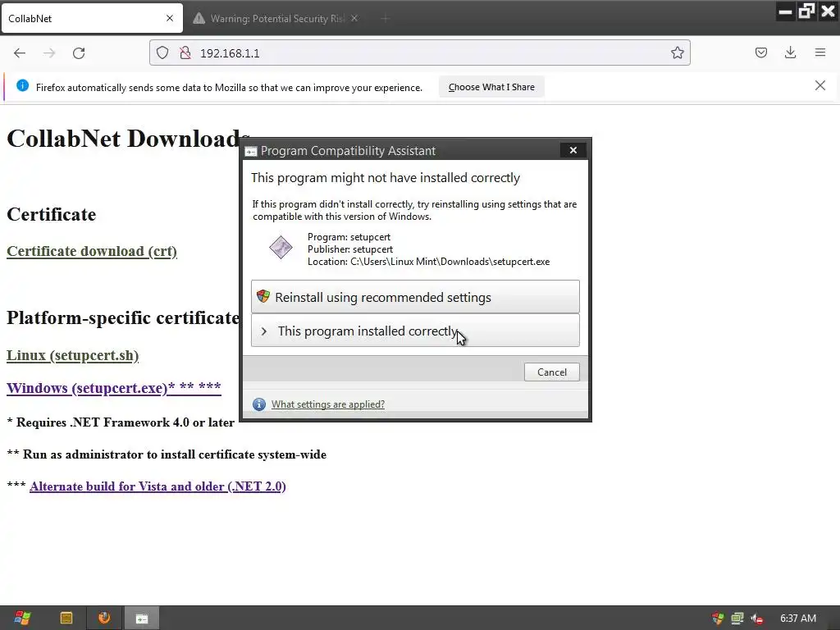
Task: Open What settings are applied? help link
Action: [x=328, y=404]
